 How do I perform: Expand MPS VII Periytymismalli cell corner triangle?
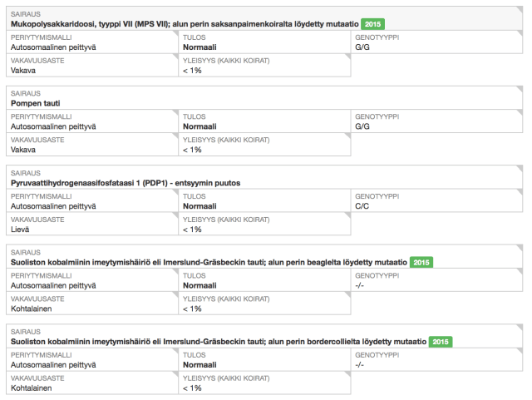tap(174, 35)
